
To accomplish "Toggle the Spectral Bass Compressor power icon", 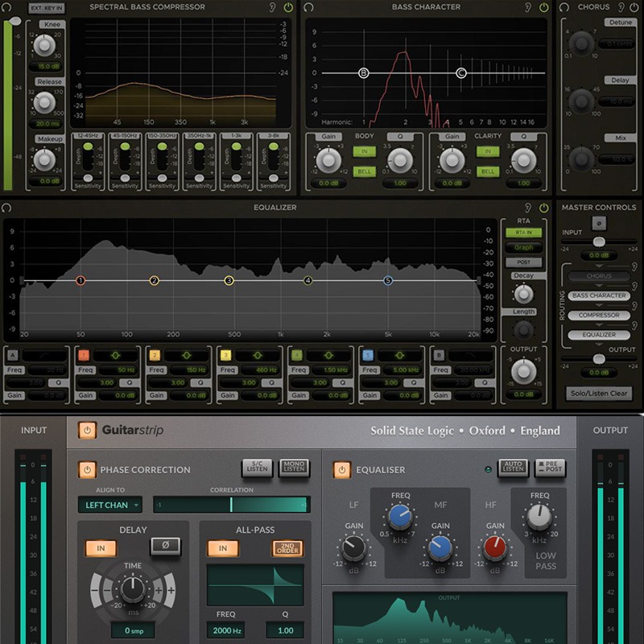I will [x=288, y=7].
